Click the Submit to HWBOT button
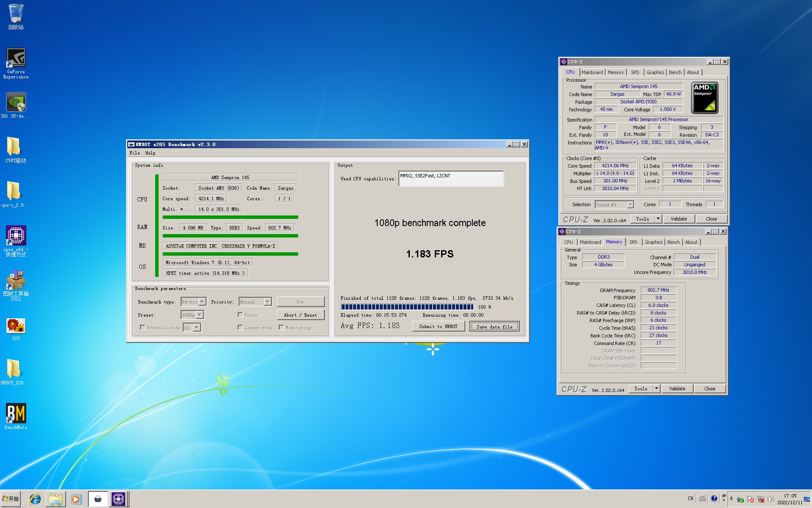This screenshot has width=812, height=508. coord(438,326)
